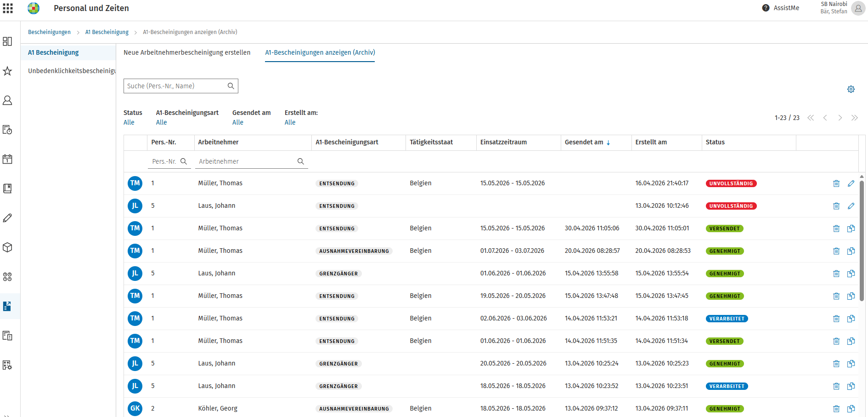Copy the Verarbeitet row dated 02.06.2026
Image resolution: width=868 pixels, height=417 pixels.
tap(851, 319)
